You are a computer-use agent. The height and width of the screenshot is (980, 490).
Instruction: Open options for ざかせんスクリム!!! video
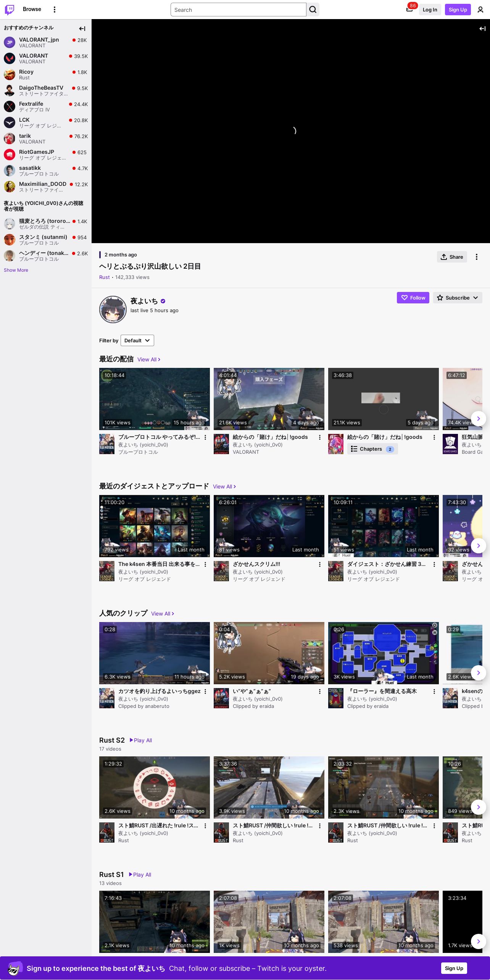[x=320, y=564]
